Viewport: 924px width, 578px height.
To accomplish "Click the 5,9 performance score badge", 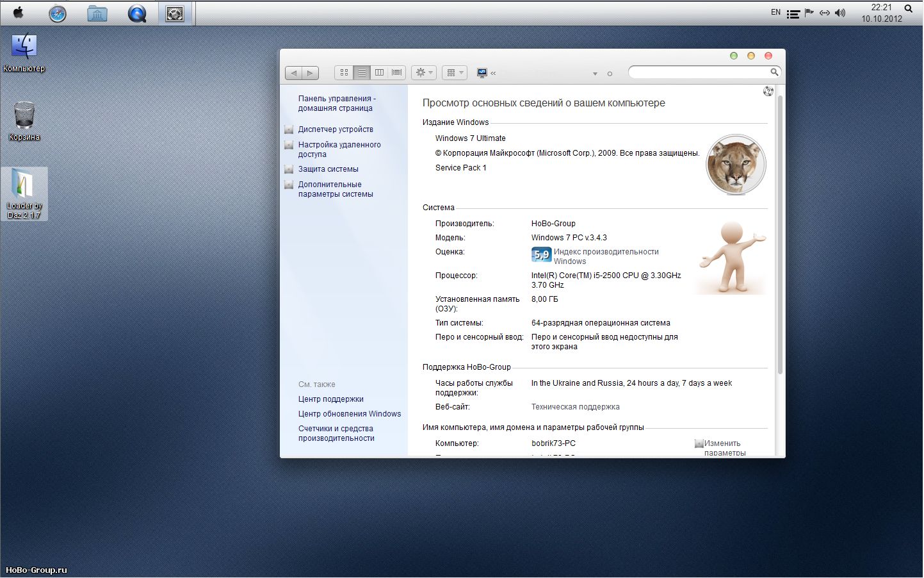I will tap(541, 255).
